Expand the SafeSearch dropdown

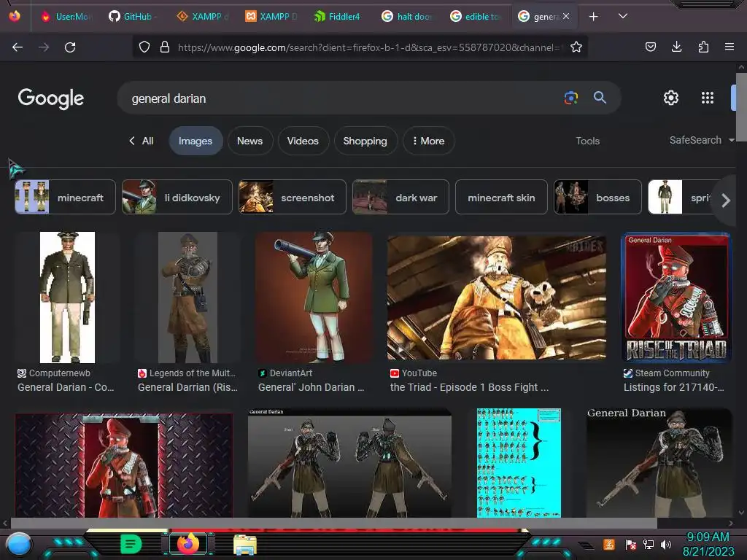point(701,140)
